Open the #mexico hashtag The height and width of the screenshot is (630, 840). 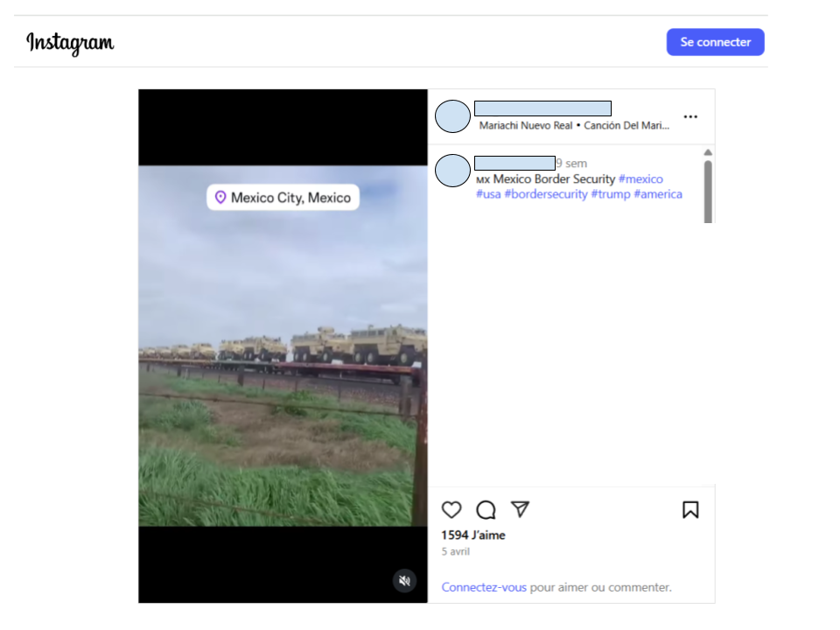(640, 178)
